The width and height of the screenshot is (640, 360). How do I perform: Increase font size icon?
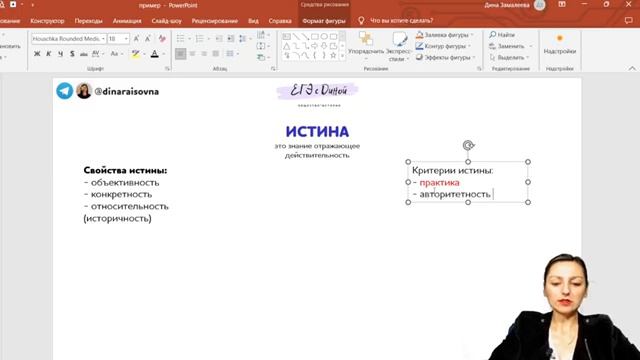tap(136, 39)
